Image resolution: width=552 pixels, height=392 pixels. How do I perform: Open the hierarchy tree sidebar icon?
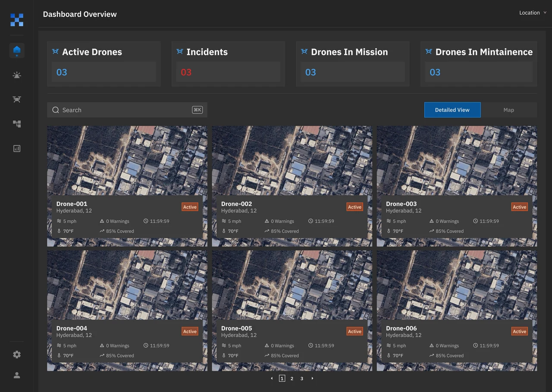tap(17, 124)
